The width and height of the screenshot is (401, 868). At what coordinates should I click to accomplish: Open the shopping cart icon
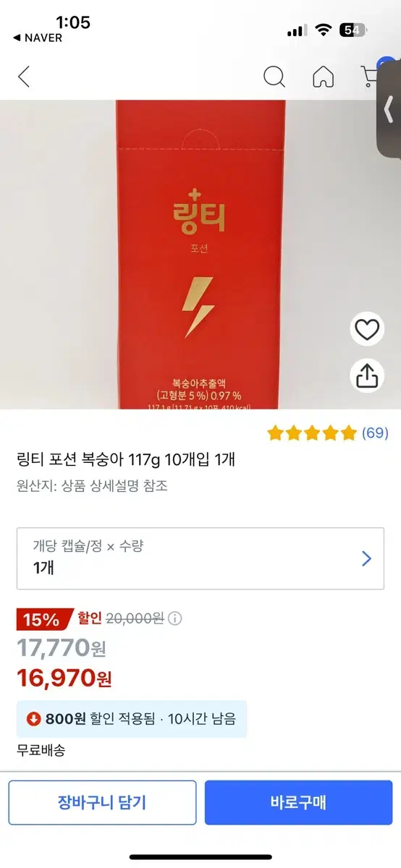coord(370,75)
